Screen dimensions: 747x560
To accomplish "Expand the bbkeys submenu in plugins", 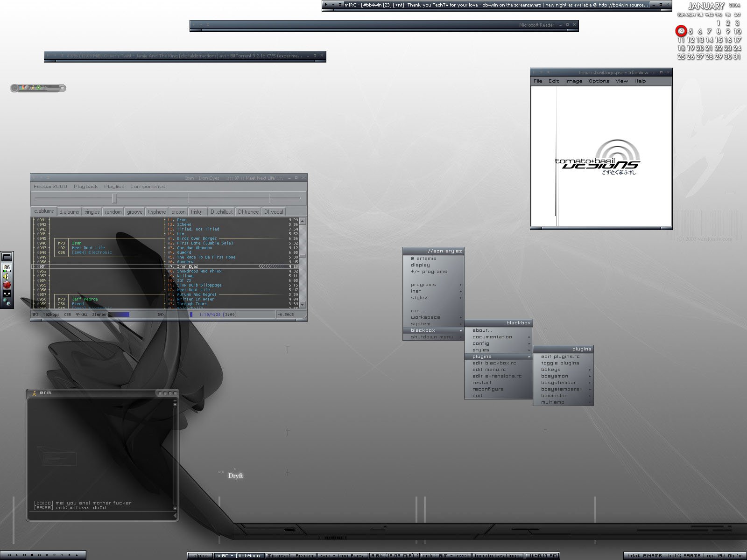I will click(563, 370).
